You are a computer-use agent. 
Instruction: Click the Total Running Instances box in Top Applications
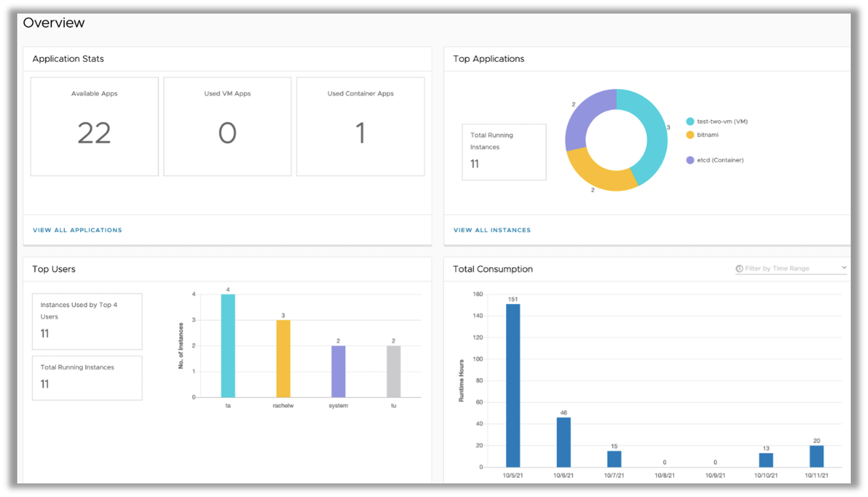tap(504, 152)
